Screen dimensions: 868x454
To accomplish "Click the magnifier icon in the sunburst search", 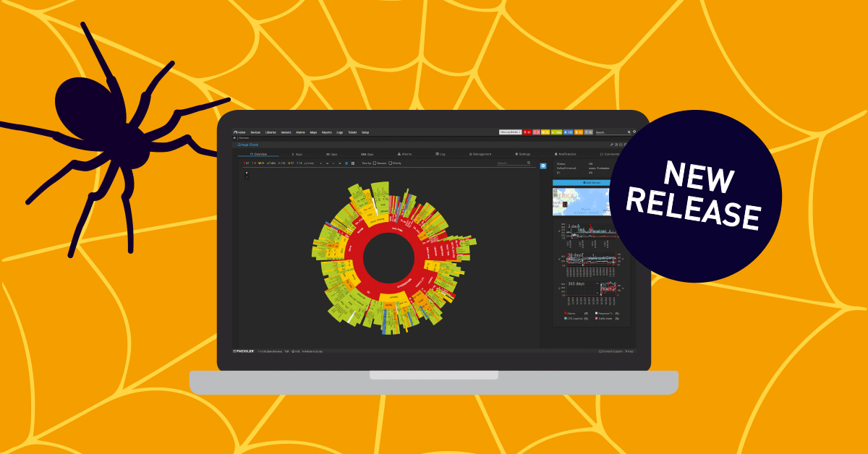I will tap(529, 163).
